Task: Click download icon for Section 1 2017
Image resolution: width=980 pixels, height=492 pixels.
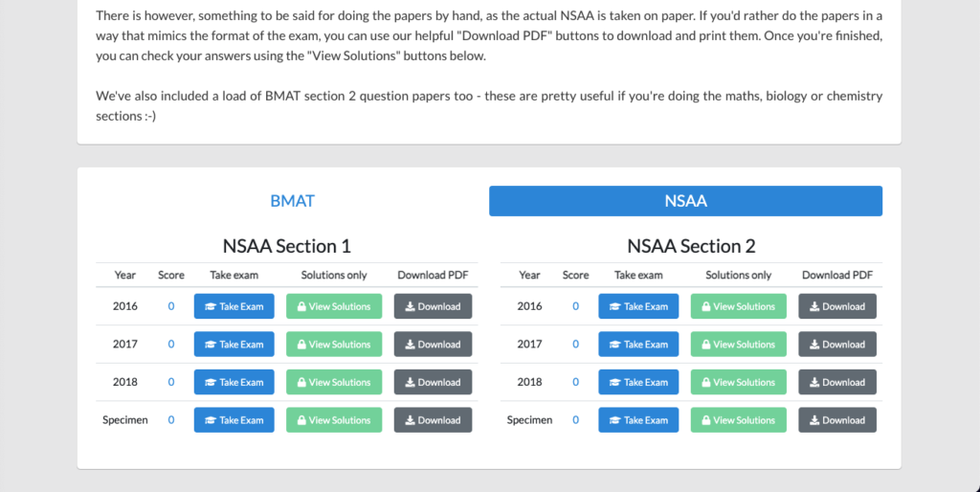Action: click(x=410, y=345)
